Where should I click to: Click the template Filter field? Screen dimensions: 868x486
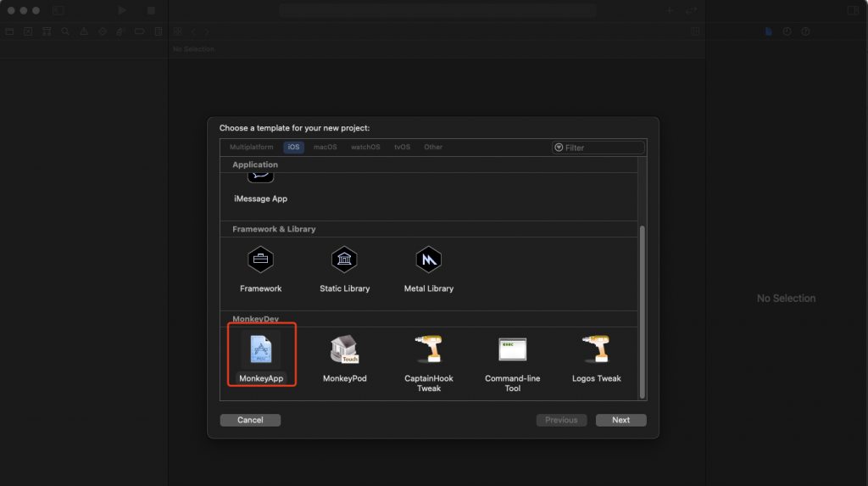point(598,148)
